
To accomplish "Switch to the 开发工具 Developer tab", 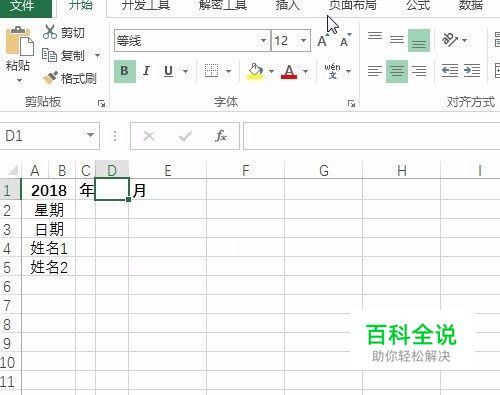I will click(146, 6).
